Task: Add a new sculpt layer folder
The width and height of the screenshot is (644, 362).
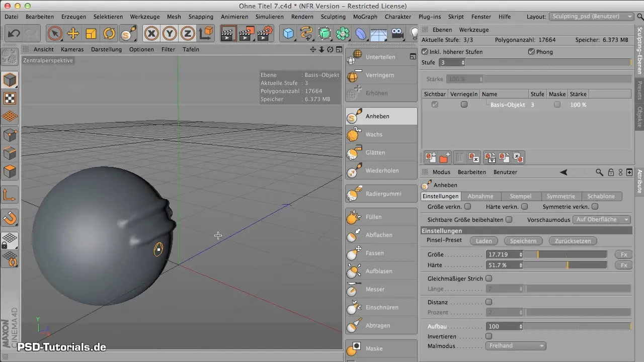Action: tap(444, 158)
